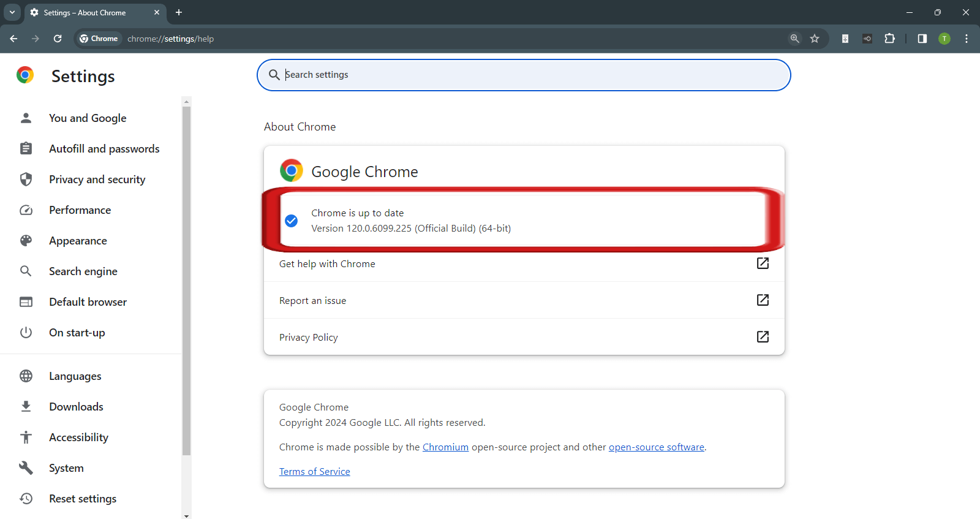Follow the Chromium hyperlink
The height and width of the screenshot is (519, 980).
(x=445, y=447)
